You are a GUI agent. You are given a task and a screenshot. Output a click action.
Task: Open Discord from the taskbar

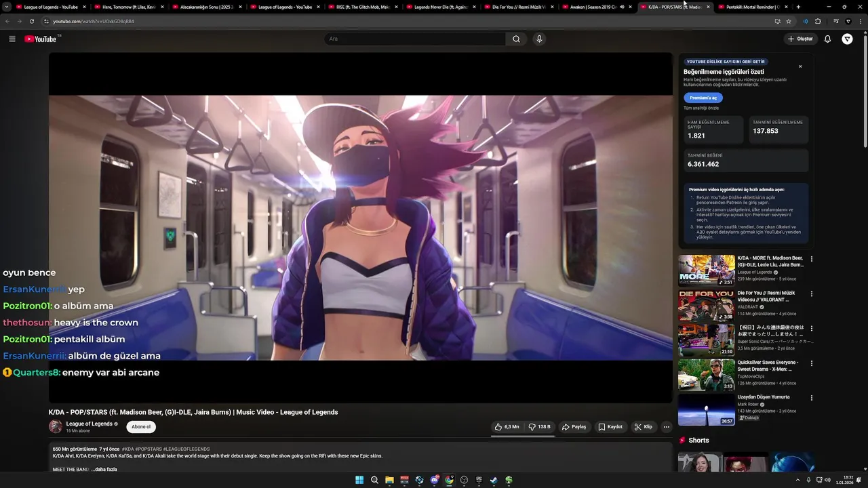point(434,480)
